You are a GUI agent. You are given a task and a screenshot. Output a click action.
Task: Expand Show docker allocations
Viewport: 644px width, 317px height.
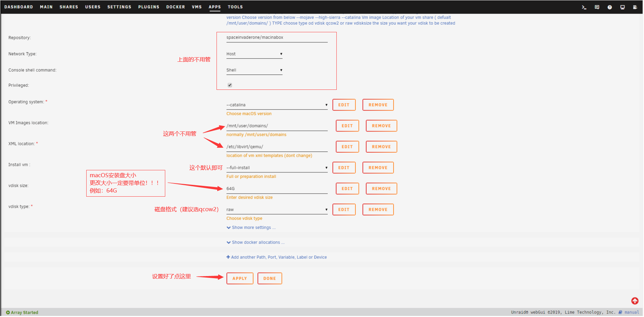click(256, 243)
